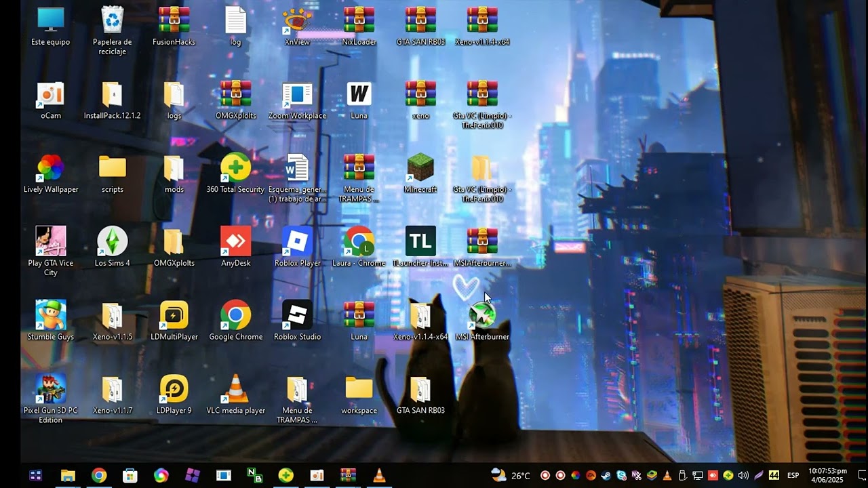
Task: Open the log text file
Action: (x=236, y=26)
